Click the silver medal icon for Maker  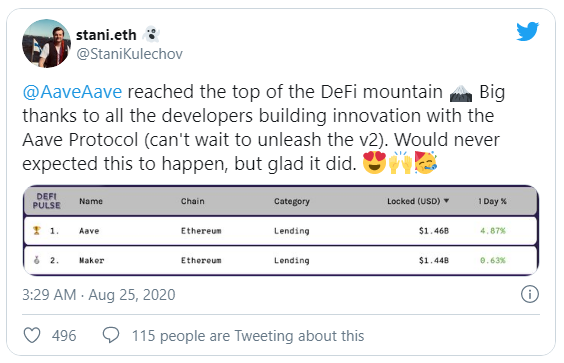(36, 260)
